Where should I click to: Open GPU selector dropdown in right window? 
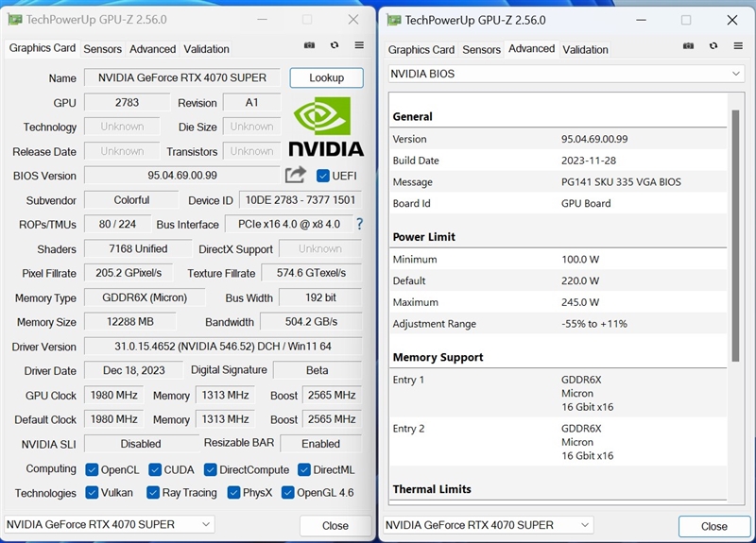(489, 525)
